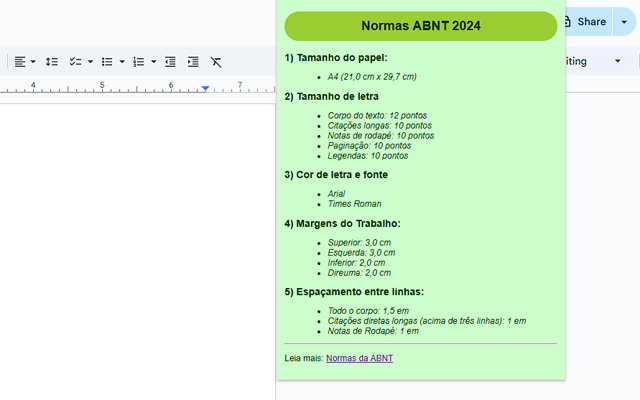The image size is (640, 400).
Task: Click 'Citações diretas longas' spacing line
Action: 427,321
